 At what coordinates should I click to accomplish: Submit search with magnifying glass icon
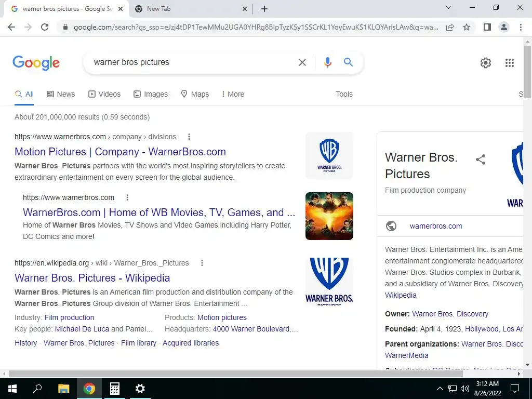point(348,62)
